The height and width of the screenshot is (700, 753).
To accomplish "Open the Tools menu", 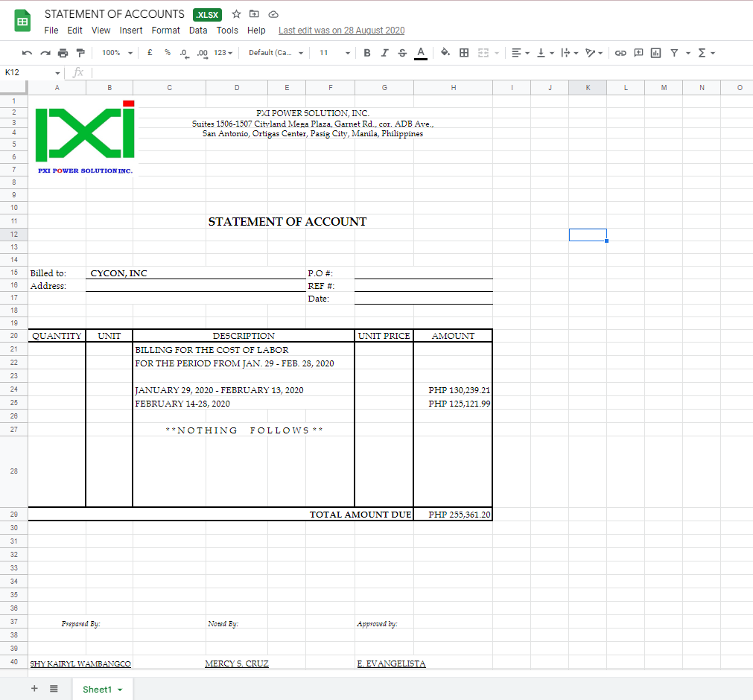I will [227, 31].
